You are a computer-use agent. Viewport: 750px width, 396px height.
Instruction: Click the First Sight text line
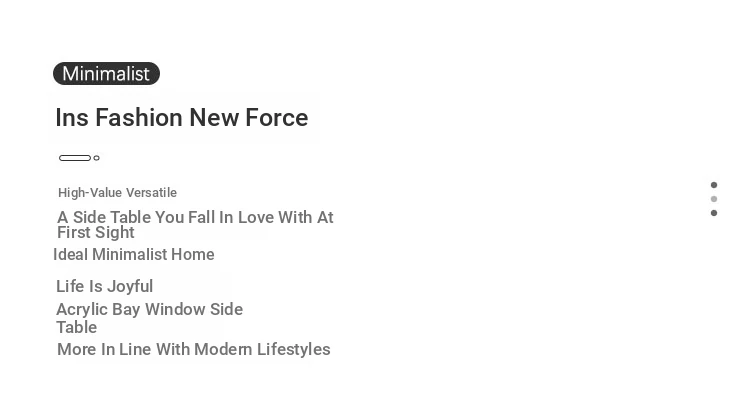pos(96,232)
